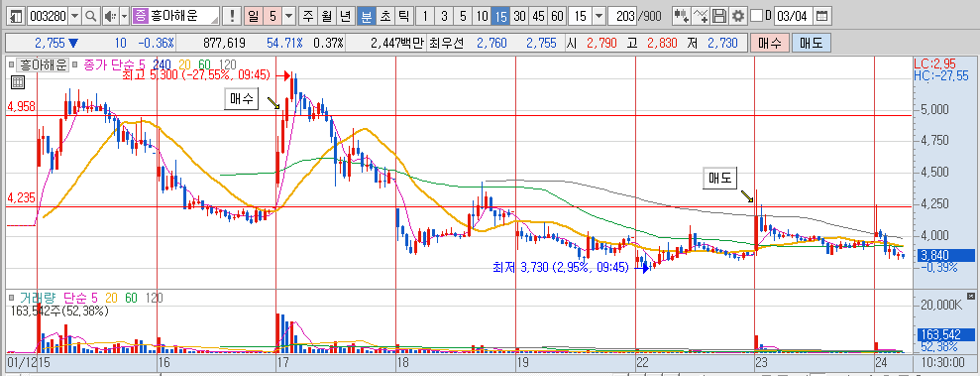Open chart settings gear icon
Image resolution: width=980 pixels, height=376 pixels.
[x=738, y=16]
